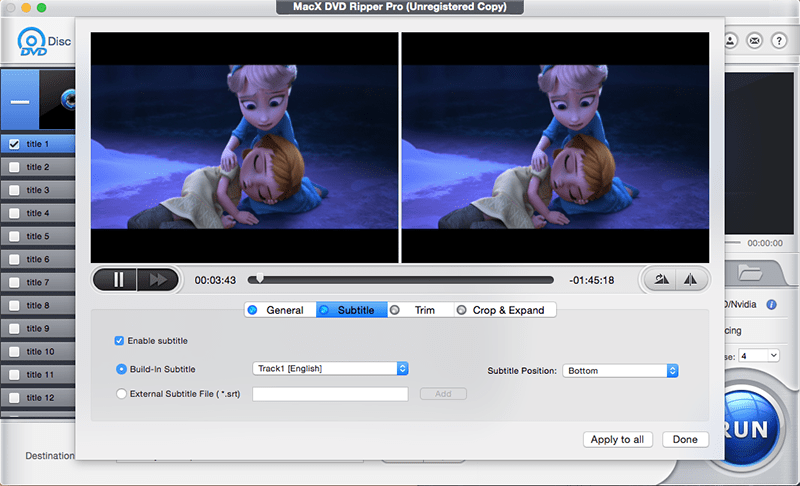The image size is (800, 486).
Task: Switch to the General tab
Action: [280, 310]
